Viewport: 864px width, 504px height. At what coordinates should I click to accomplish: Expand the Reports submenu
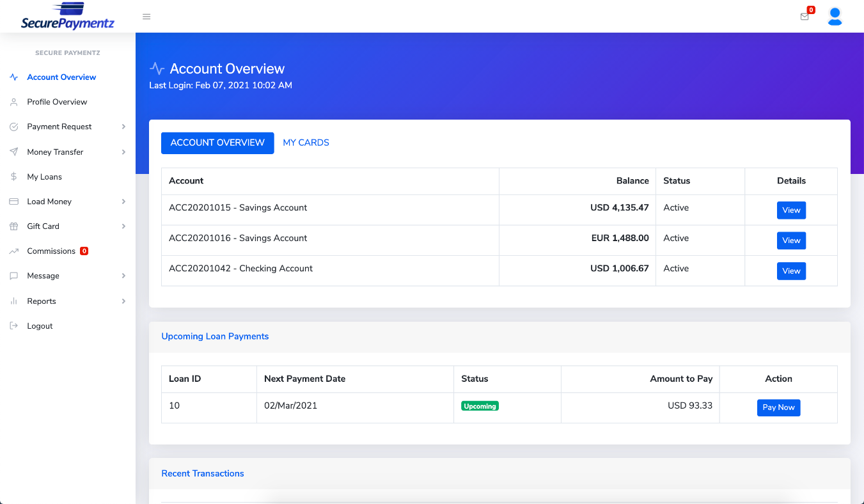pyautogui.click(x=123, y=301)
